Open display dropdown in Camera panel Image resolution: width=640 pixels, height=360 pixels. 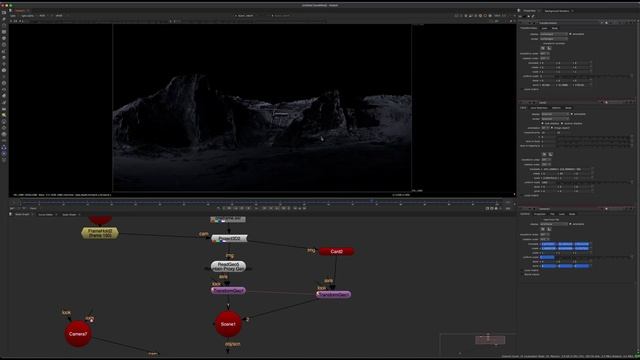point(554,224)
